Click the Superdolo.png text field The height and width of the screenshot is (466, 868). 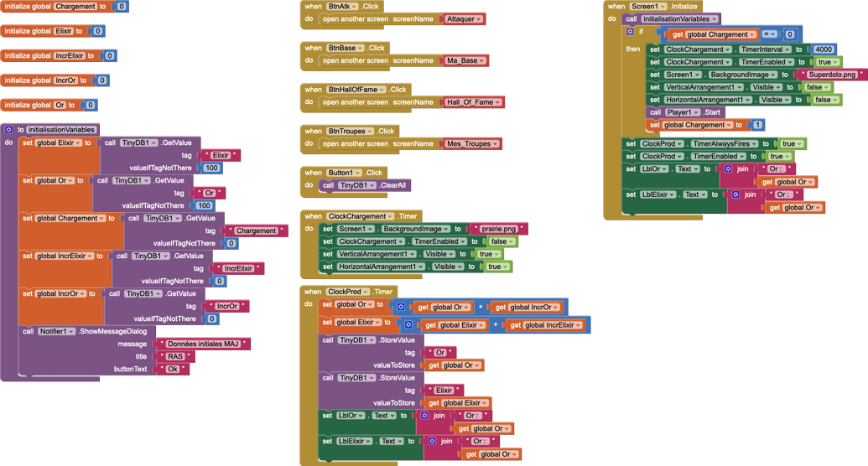point(832,74)
